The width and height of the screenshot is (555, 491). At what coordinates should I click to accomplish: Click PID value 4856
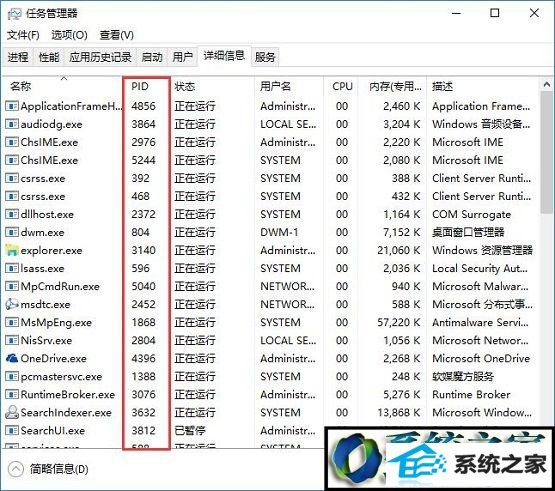143,106
